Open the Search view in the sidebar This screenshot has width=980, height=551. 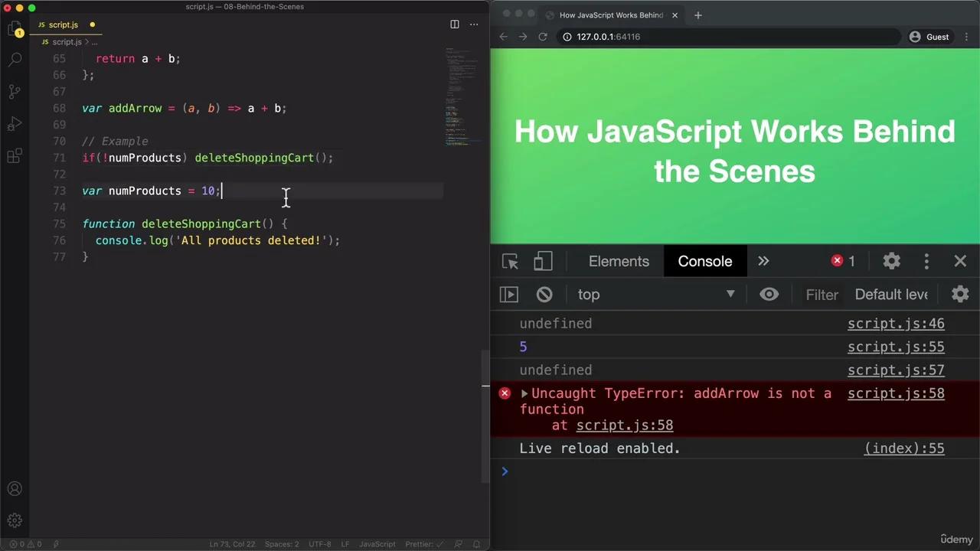click(15, 57)
